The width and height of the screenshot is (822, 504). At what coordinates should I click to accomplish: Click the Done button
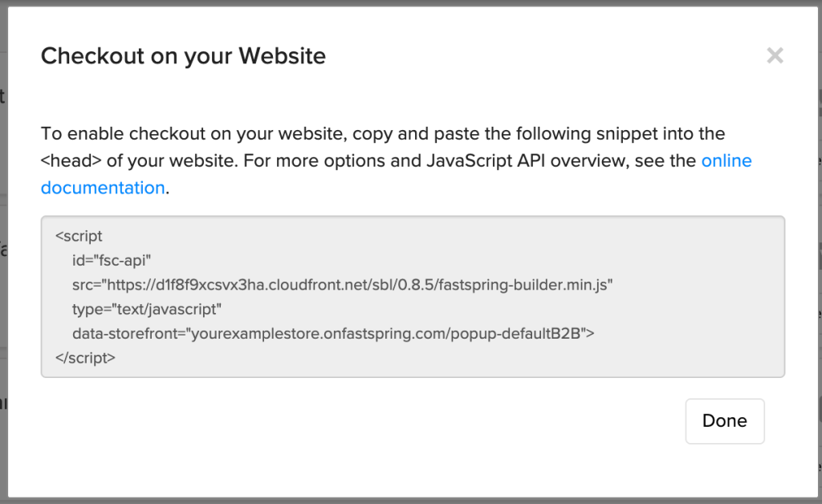click(x=725, y=421)
